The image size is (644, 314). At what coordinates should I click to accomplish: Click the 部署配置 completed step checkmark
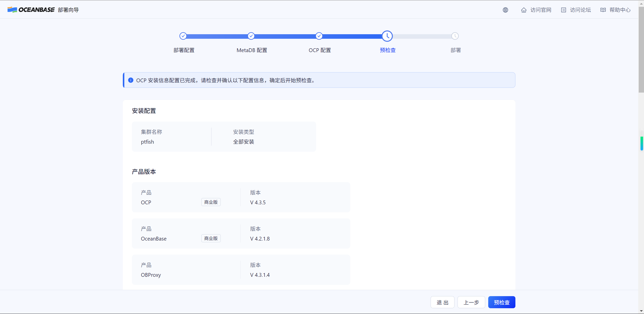pyautogui.click(x=183, y=36)
